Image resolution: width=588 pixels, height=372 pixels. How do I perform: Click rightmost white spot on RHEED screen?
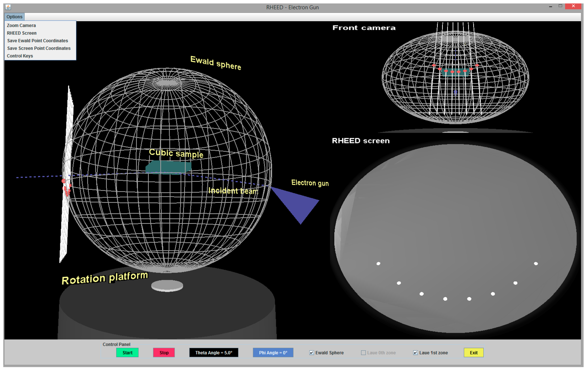coord(536,263)
